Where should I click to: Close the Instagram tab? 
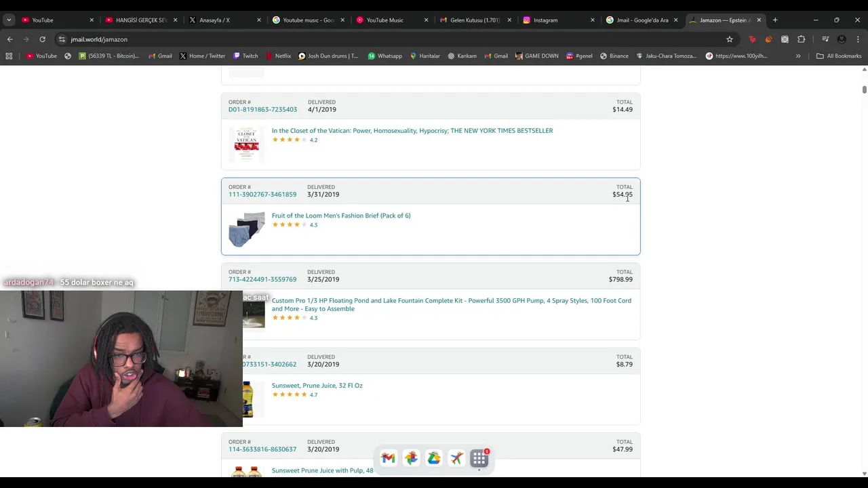(x=592, y=20)
